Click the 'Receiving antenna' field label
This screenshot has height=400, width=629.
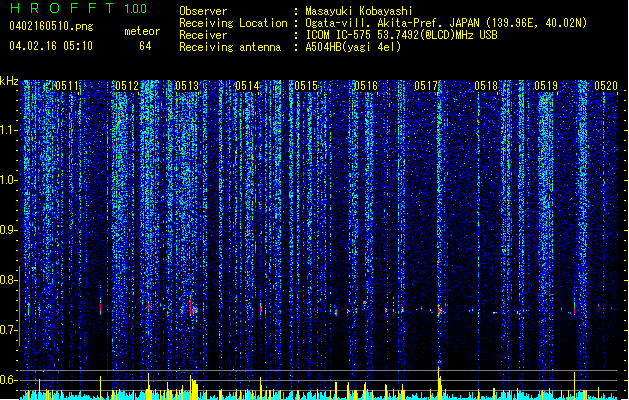230,47
